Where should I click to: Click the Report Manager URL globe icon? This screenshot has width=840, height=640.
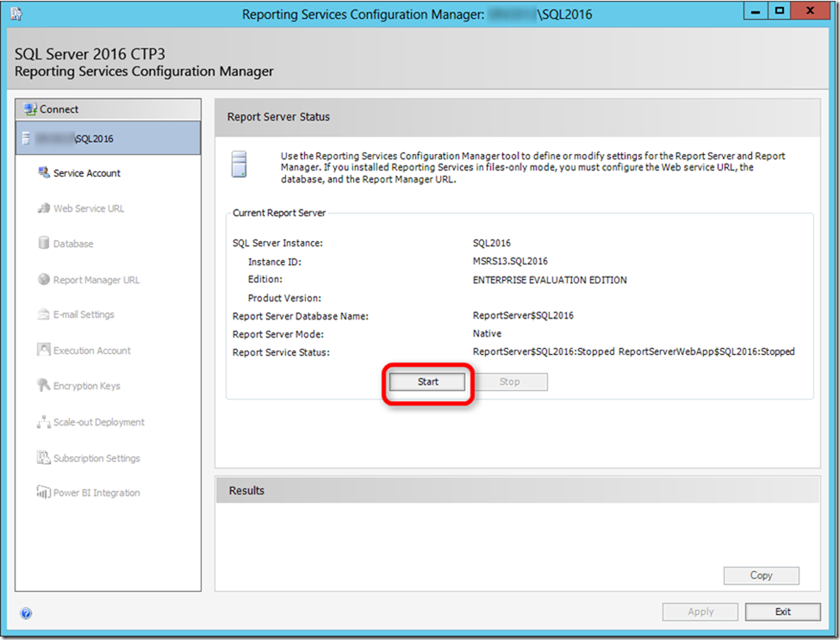pos(44,279)
